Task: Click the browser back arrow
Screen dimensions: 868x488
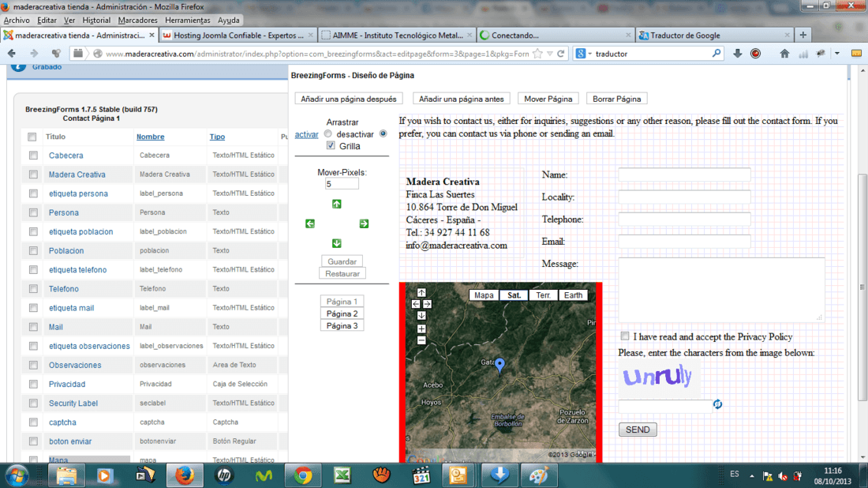Action: pyautogui.click(x=12, y=54)
